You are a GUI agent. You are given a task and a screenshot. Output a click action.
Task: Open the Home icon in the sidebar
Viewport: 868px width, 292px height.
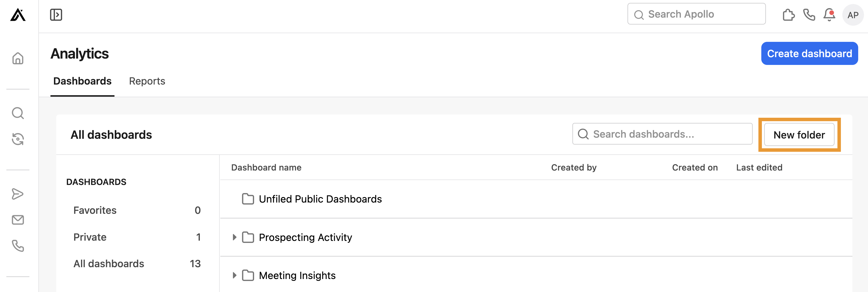point(18,58)
